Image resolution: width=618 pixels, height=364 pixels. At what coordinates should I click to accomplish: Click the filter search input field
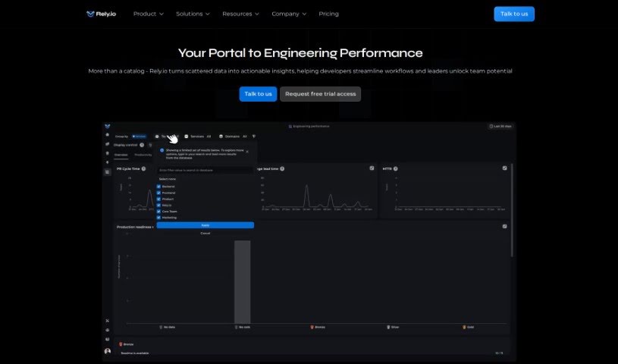[205, 171]
